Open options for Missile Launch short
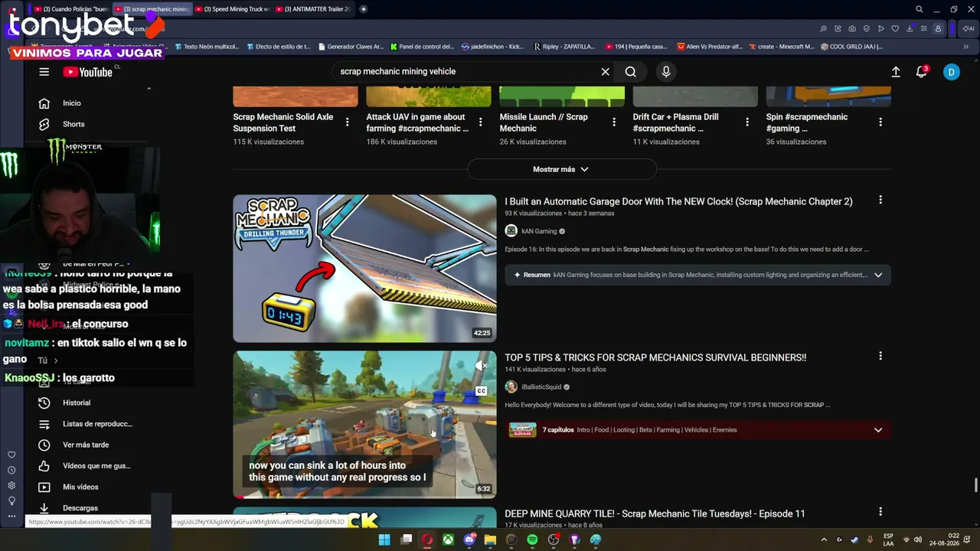980x551 pixels. click(614, 122)
